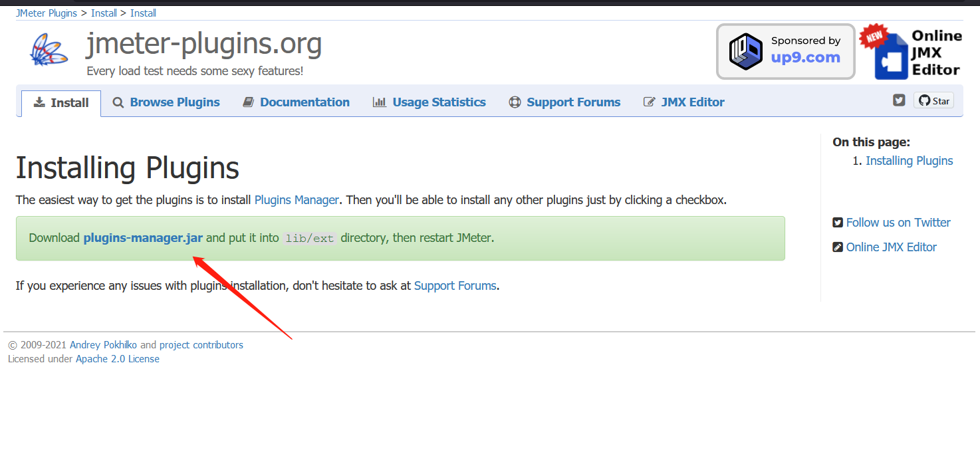
Task: Download plugins-manager.jar
Action: click(143, 237)
